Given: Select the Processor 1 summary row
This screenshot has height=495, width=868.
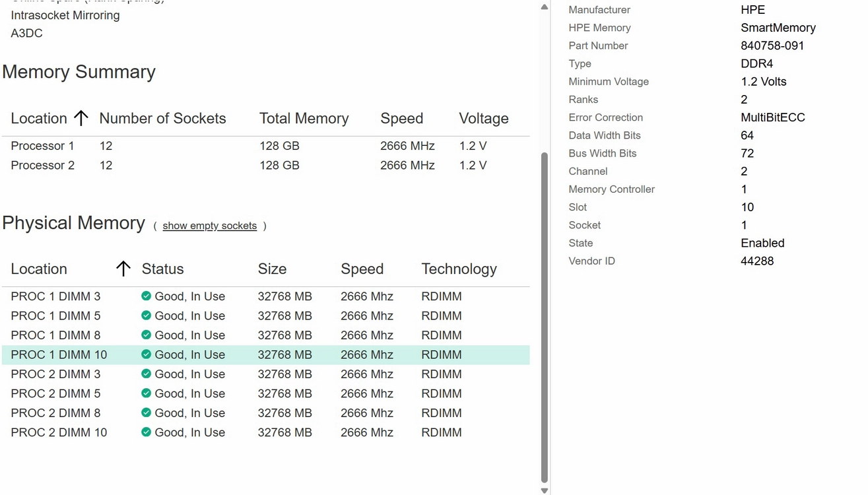Looking at the screenshot, I should 265,146.
